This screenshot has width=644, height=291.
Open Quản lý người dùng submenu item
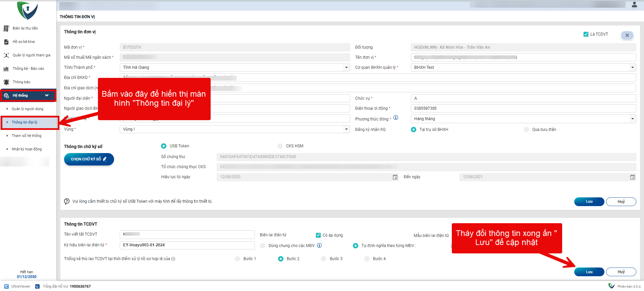pos(27,109)
